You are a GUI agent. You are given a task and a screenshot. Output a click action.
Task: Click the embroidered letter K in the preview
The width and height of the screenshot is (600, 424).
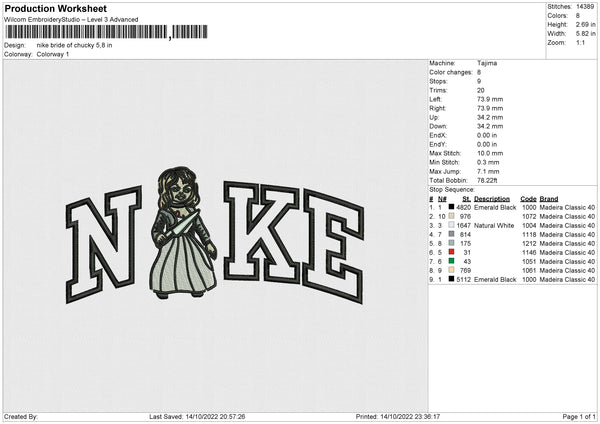coord(262,232)
